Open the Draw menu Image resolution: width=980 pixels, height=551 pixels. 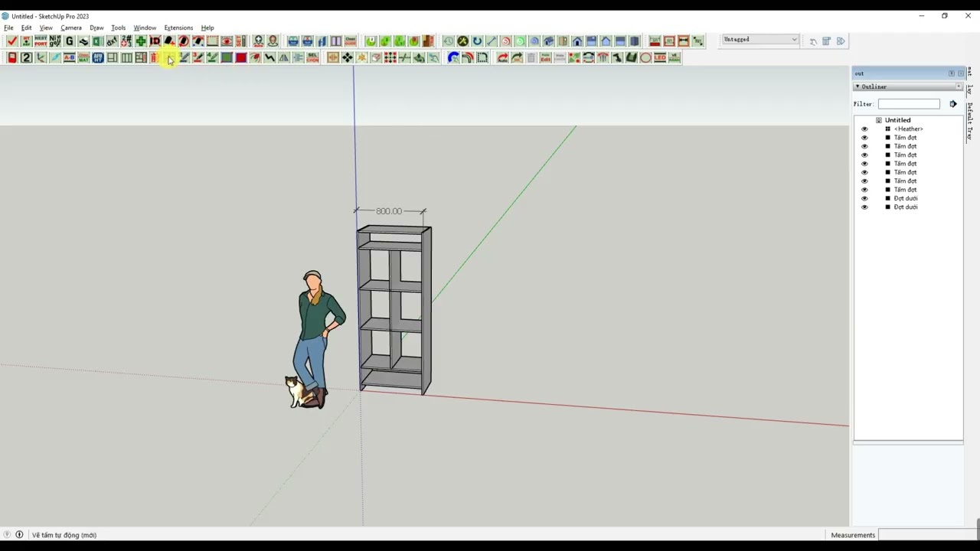(x=96, y=28)
